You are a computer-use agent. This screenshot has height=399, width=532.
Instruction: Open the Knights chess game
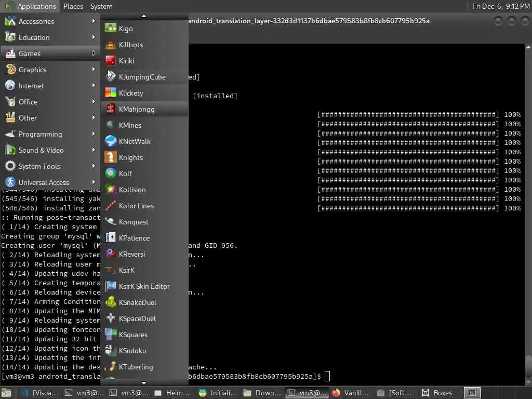click(144, 157)
